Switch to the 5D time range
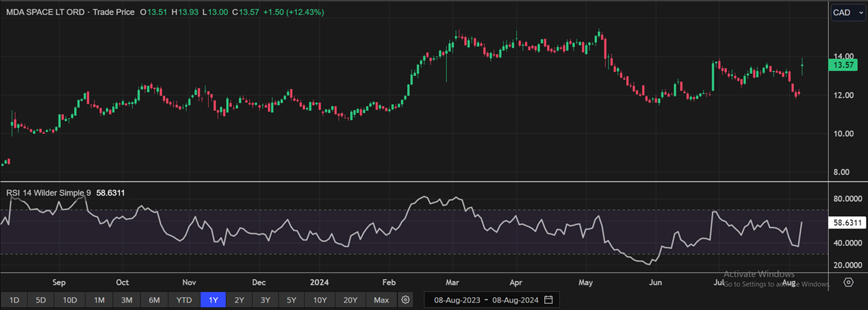This screenshot has width=868, height=310. click(x=41, y=300)
